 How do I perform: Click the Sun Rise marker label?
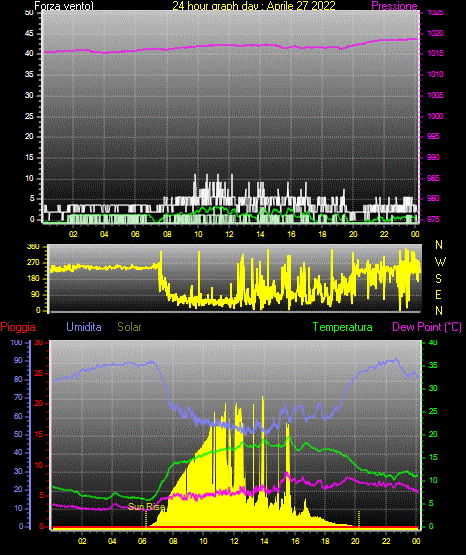[x=146, y=507]
